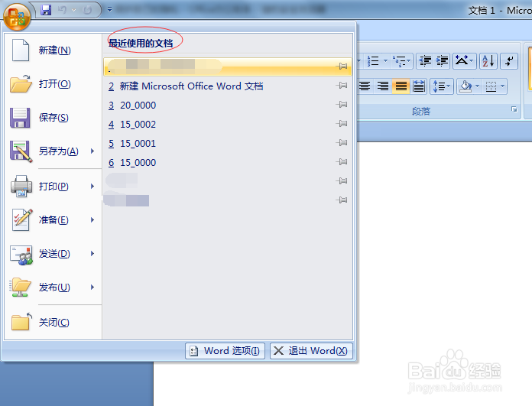Save using the Quick Access floppy icon
The height and width of the screenshot is (406, 532).
click(46, 10)
